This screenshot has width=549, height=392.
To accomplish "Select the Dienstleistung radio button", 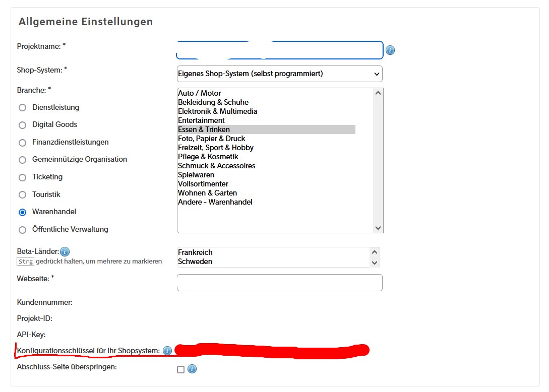I will click(x=22, y=108).
